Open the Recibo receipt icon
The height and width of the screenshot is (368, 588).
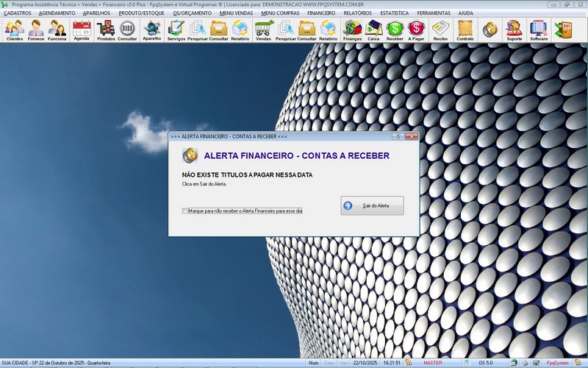440,30
